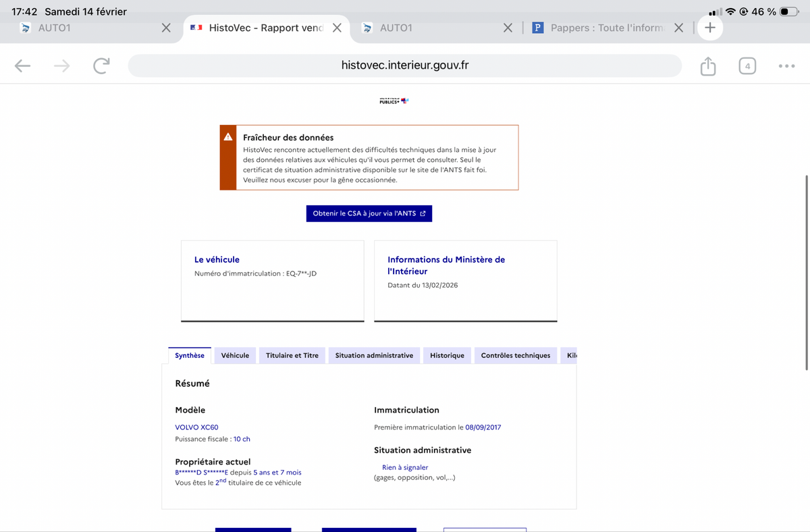
Task: Click the Rien à signaler status
Action: coord(405,467)
